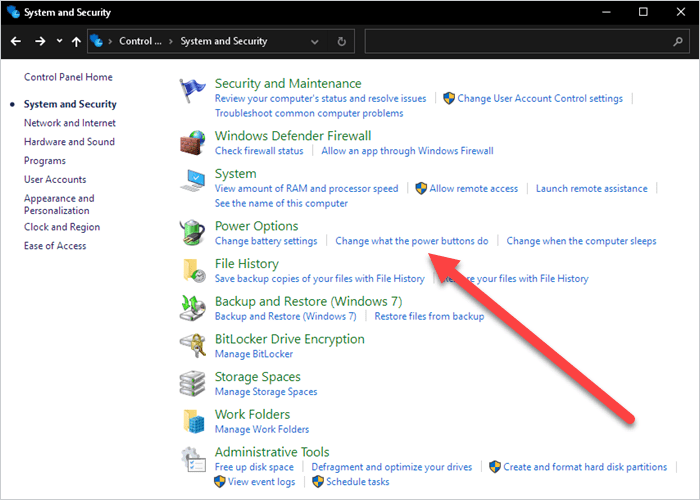Screen dimensions: 700x500
Task: Open Control Panel Home
Action: point(68,77)
